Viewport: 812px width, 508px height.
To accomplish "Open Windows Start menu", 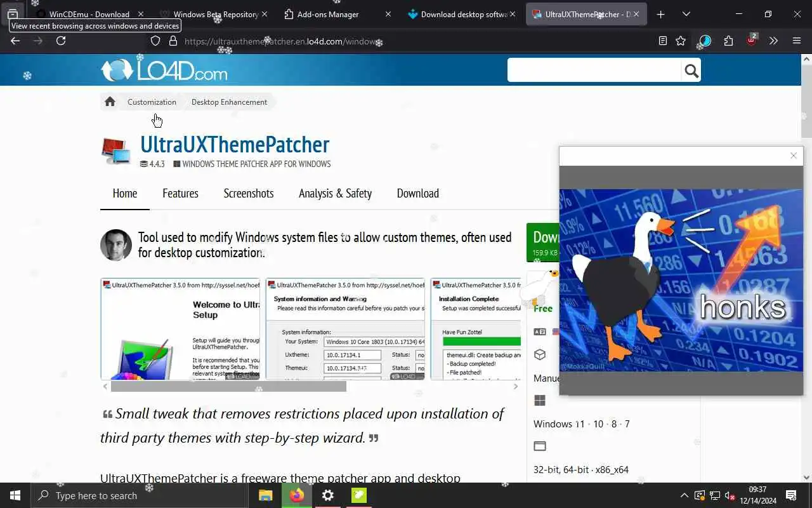I will click(x=15, y=495).
